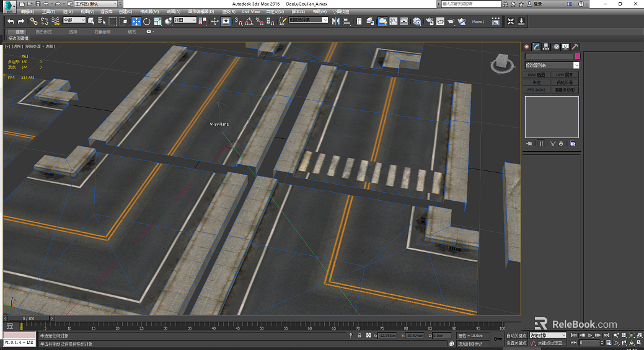This screenshot has height=350, width=644.
Task: Click the object name input field
Action: pyautogui.click(x=549, y=56)
